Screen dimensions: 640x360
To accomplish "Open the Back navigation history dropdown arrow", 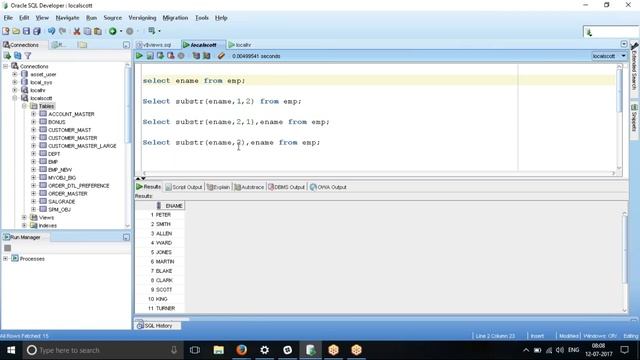I will point(121,31).
